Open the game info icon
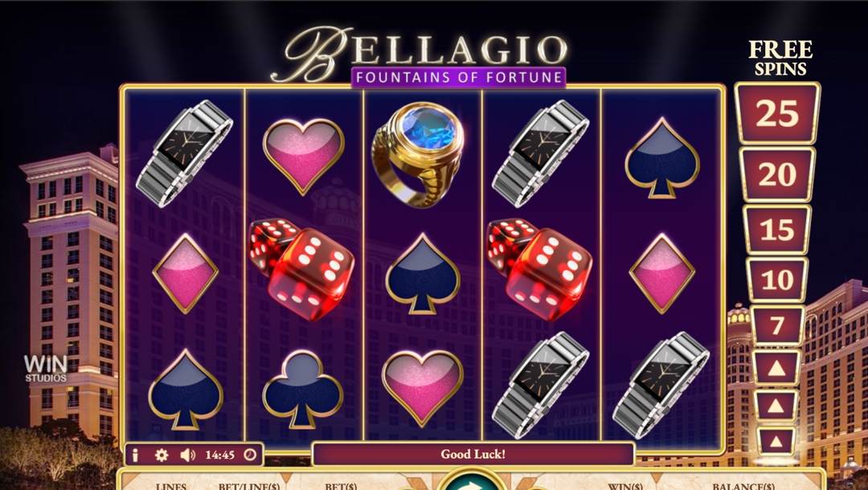The image size is (868, 490). pyautogui.click(x=134, y=455)
